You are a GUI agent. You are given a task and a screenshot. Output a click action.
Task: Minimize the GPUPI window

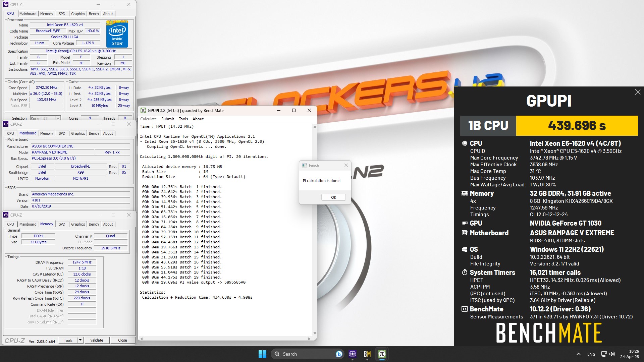(x=279, y=110)
